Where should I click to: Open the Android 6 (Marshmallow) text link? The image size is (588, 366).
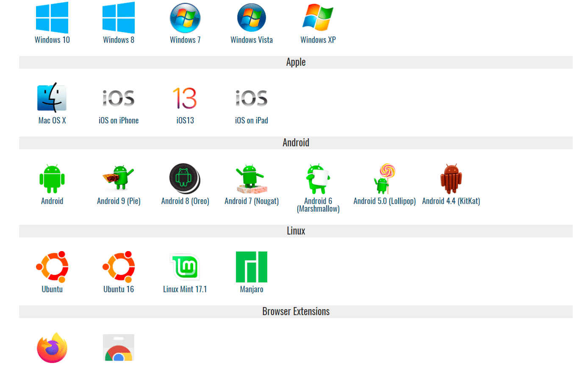tap(318, 205)
